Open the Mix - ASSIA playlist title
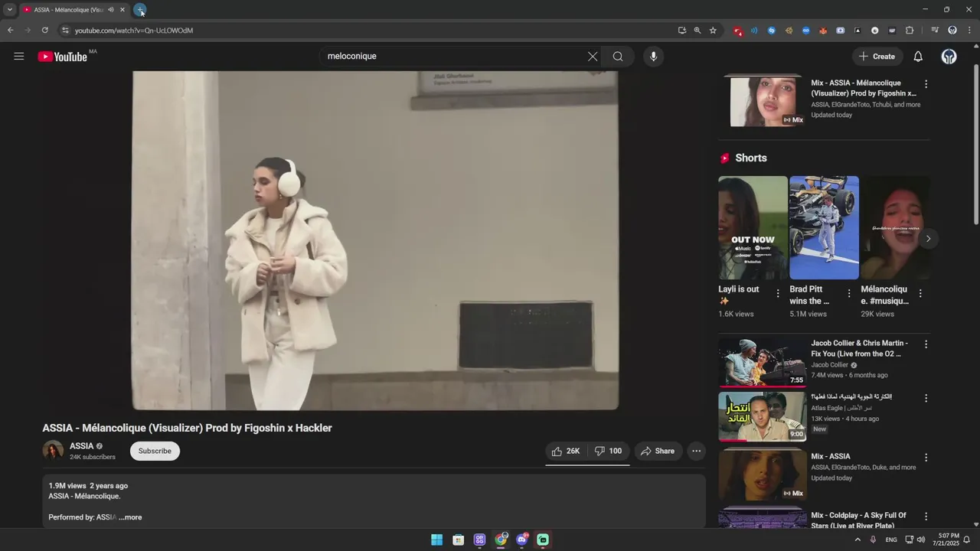980x551 pixels. tap(831, 457)
